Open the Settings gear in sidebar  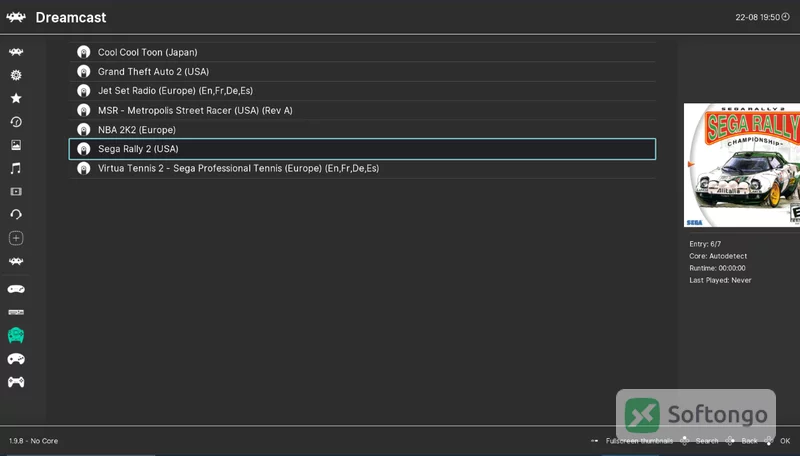click(16, 75)
